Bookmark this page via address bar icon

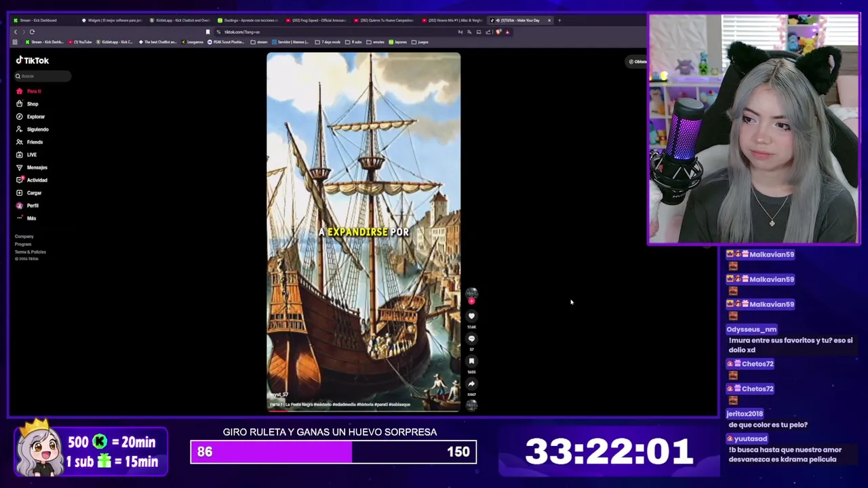[208, 32]
